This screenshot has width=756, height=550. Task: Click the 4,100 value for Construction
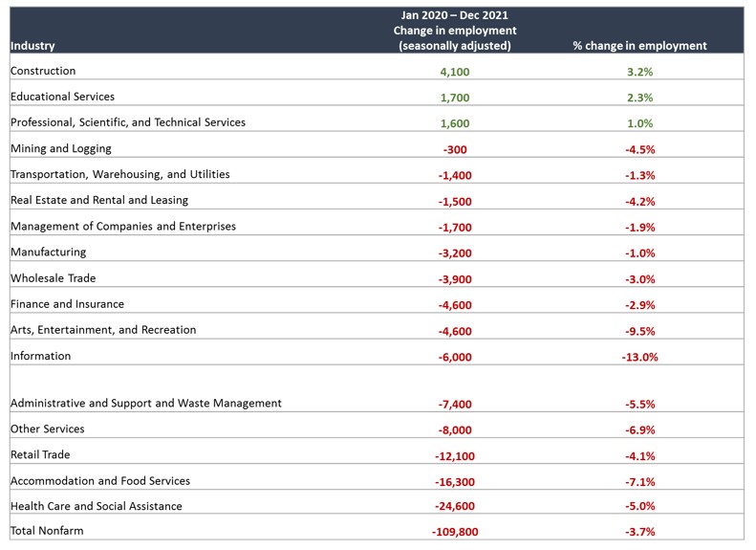pyautogui.click(x=455, y=72)
